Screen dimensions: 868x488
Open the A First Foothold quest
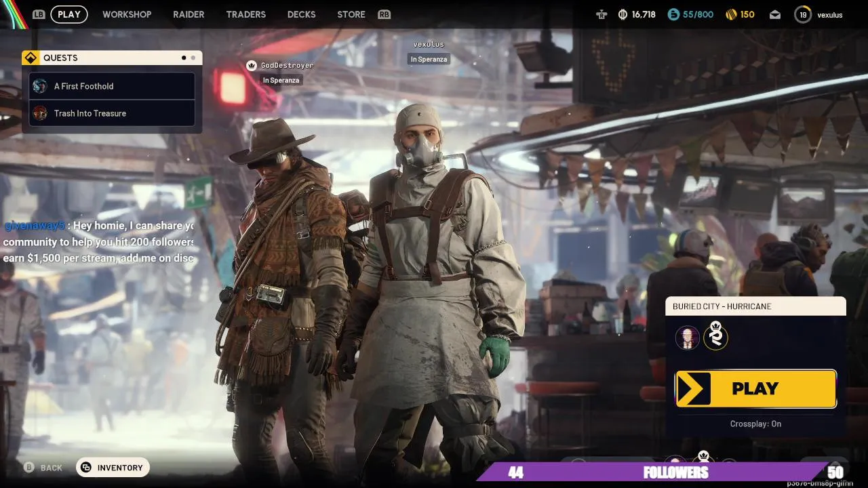(x=112, y=86)
